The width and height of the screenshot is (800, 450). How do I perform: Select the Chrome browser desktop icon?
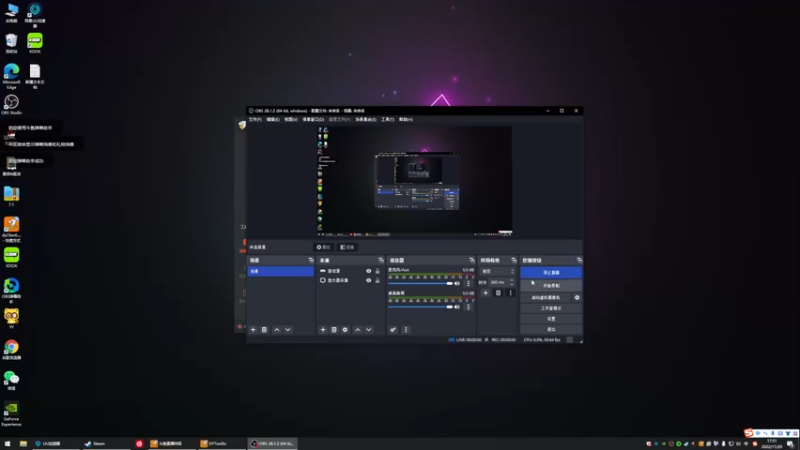click(11, 350)
